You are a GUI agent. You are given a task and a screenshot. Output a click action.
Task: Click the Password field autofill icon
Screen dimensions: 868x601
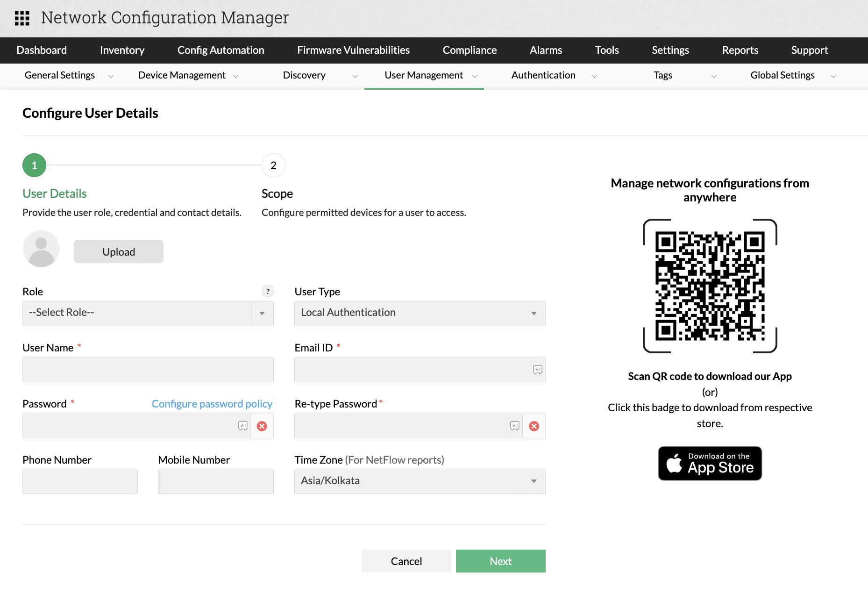tap(243, 426)
